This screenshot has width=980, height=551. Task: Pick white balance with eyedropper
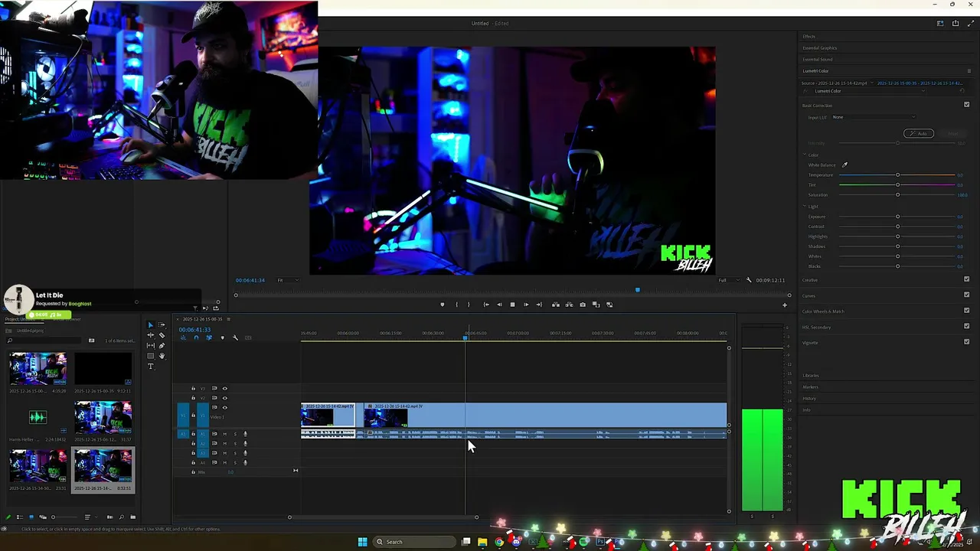[844, 165]
